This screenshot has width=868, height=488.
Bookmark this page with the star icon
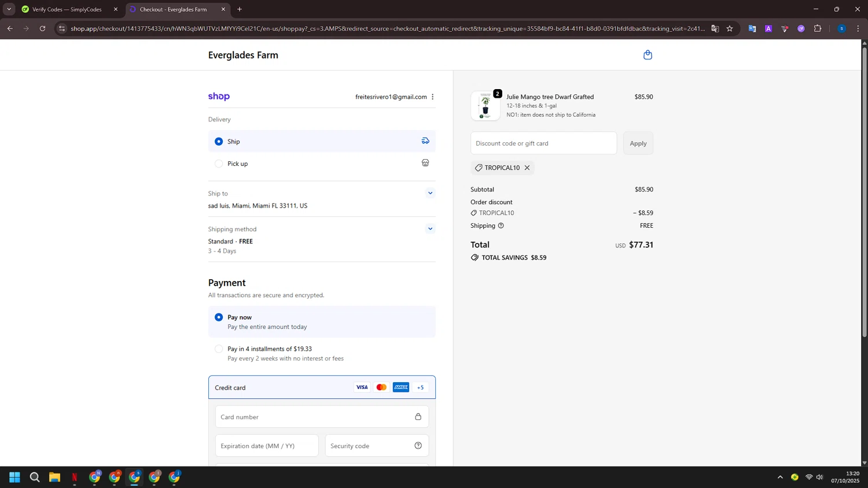coord(730,28)
